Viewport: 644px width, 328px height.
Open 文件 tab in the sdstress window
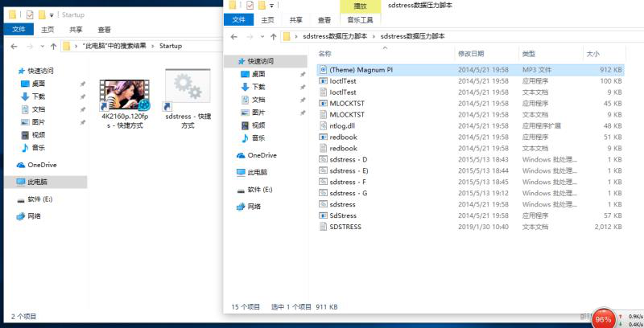click(x=238, y=19)
